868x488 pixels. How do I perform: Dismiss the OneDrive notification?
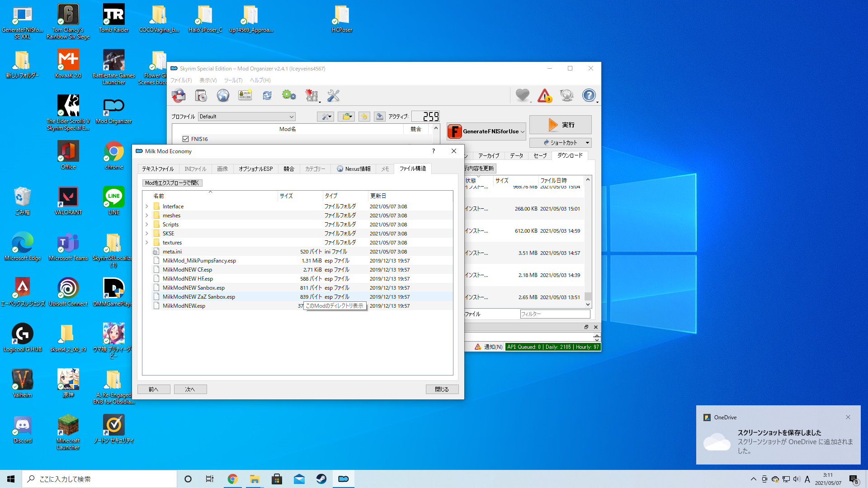pos(848,418)
